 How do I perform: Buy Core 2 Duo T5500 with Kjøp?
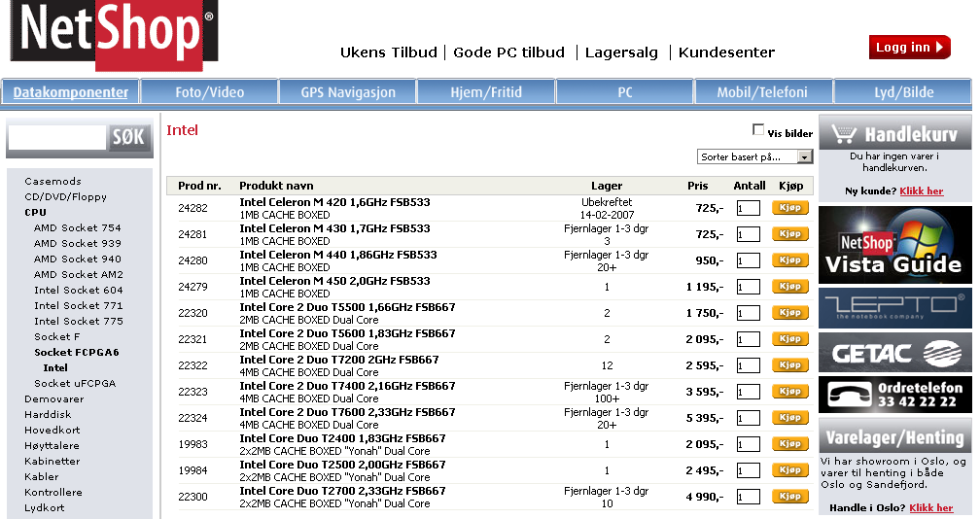(x=790, y=313)
